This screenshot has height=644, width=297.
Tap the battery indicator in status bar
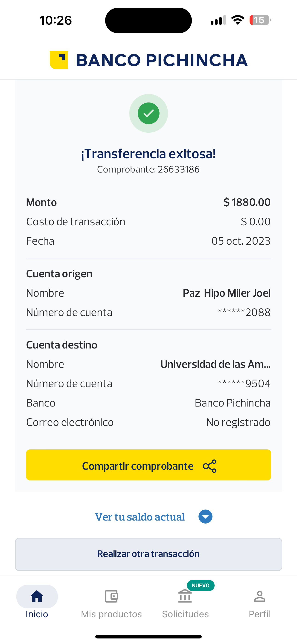pos(260,20)
